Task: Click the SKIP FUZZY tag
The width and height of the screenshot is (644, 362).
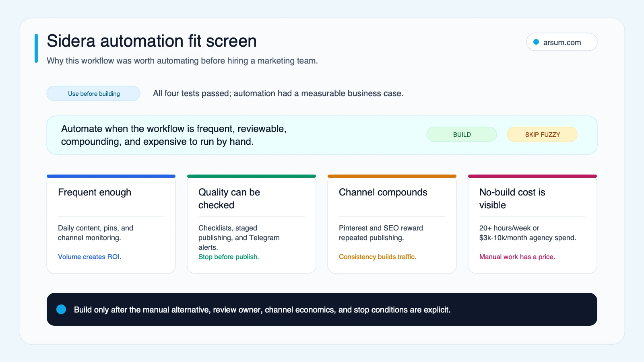Action: pos(542,134)
